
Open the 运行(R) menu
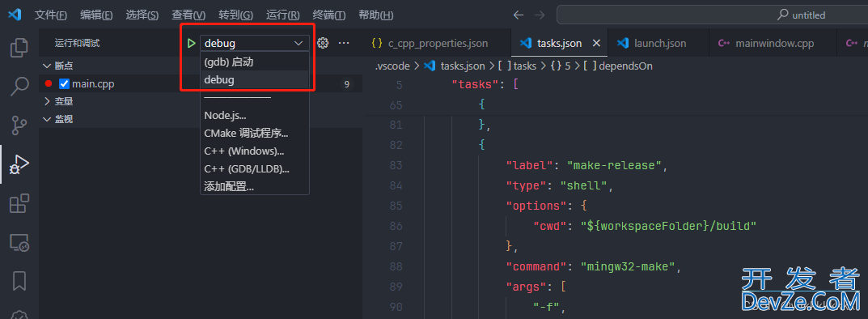coord(282,15)
